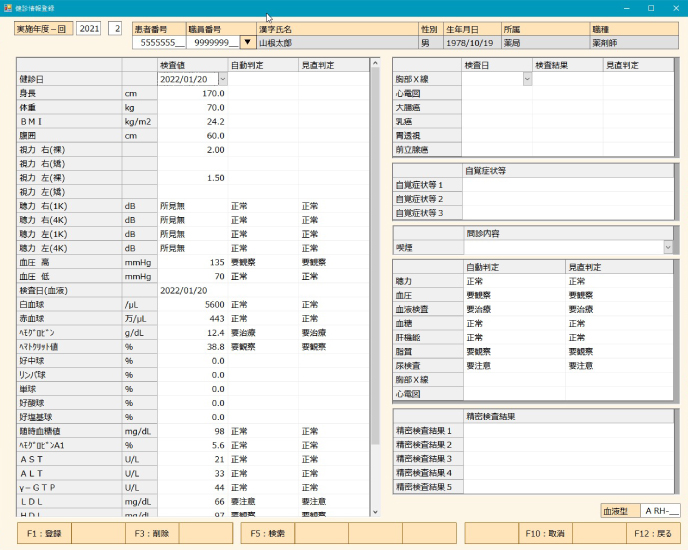Click 白血球 value 5600

(193, 304)
